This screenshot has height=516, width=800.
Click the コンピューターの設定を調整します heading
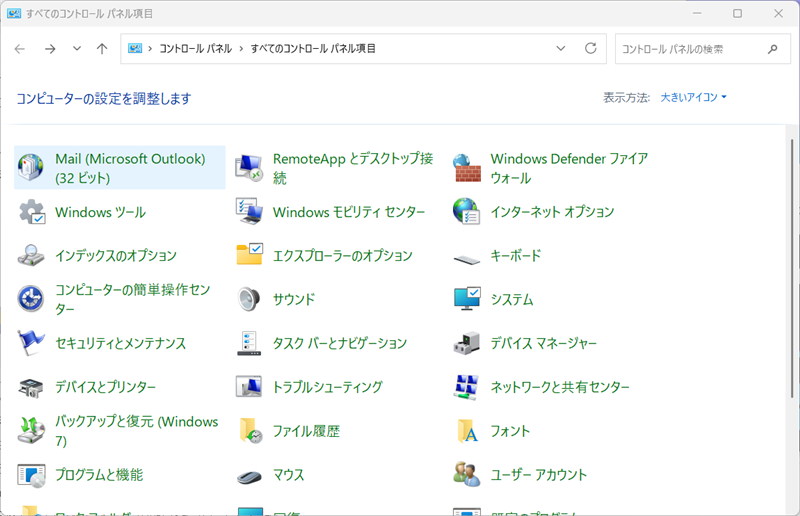pyautogui.click(x=104, y=99)
